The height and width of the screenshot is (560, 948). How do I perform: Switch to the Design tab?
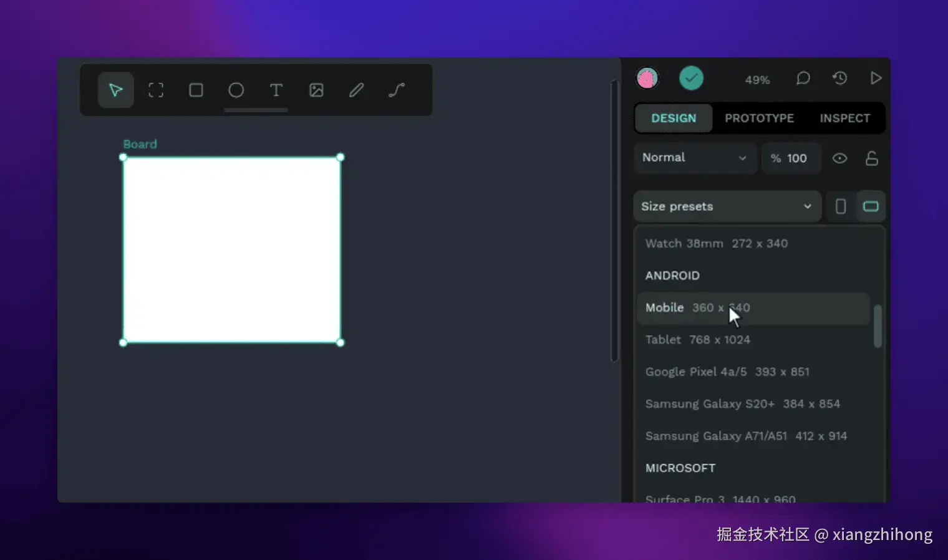(674, 118)
